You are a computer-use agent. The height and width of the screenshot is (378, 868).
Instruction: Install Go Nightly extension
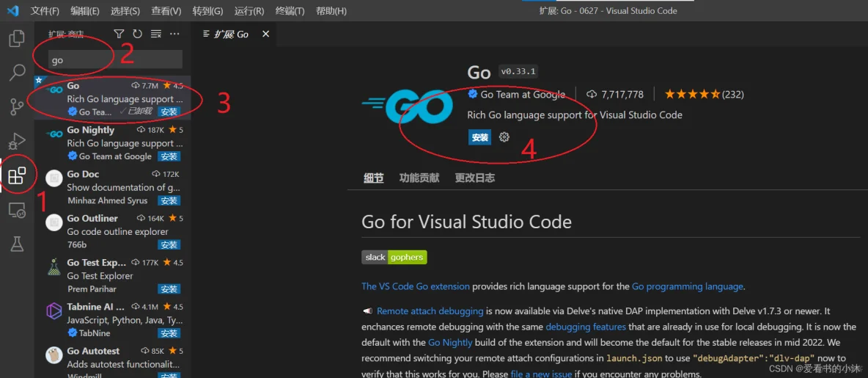169,156
